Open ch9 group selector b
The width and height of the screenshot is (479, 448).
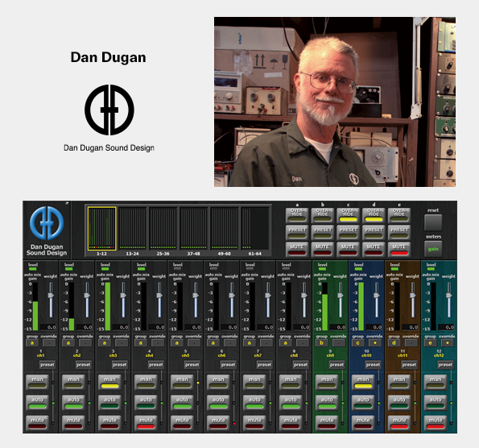pyautogui.click(x=321, y=342)
